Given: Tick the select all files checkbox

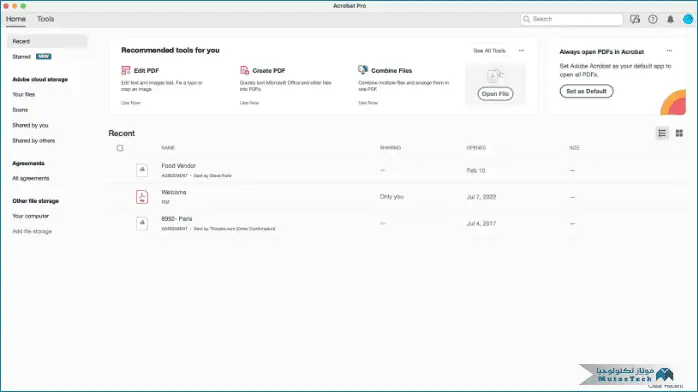Looking at the screenshot, I should coord(120,148).
